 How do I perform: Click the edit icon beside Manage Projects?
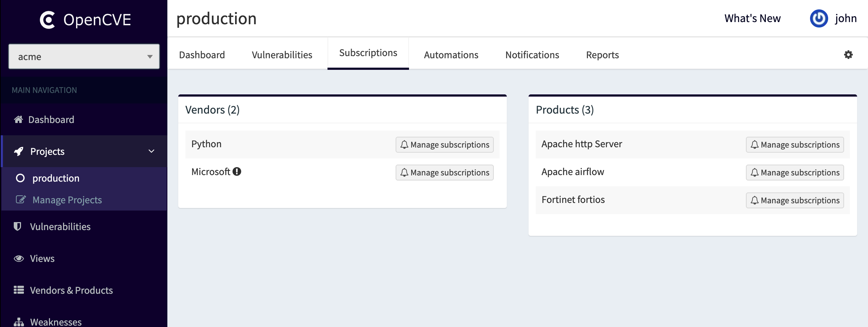pyautogui.click(x=21, y=199)
